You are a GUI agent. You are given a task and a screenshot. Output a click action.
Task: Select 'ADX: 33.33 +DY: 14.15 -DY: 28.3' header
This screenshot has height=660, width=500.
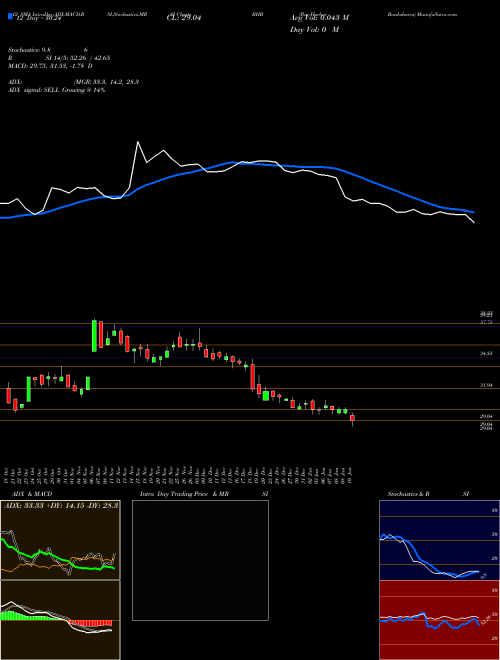click(61, 505)
